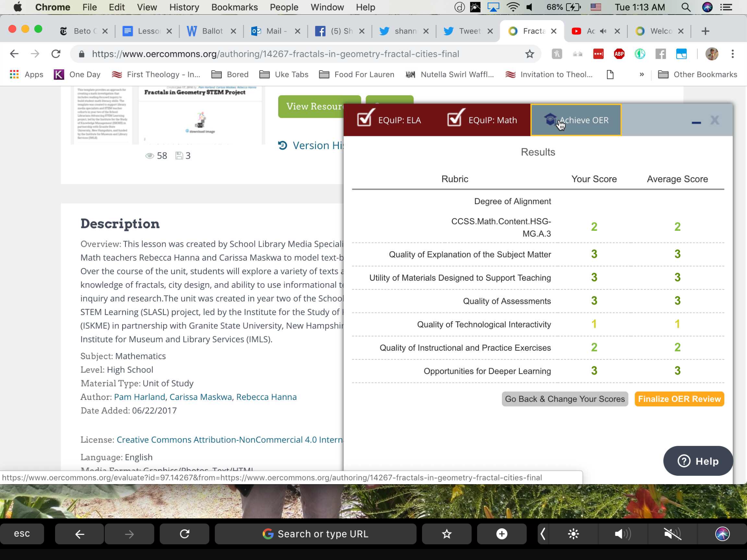Screen dimensions: 747x560
Task: Mute the YouTube tab via speaker icon
Action: click(603, 31)
